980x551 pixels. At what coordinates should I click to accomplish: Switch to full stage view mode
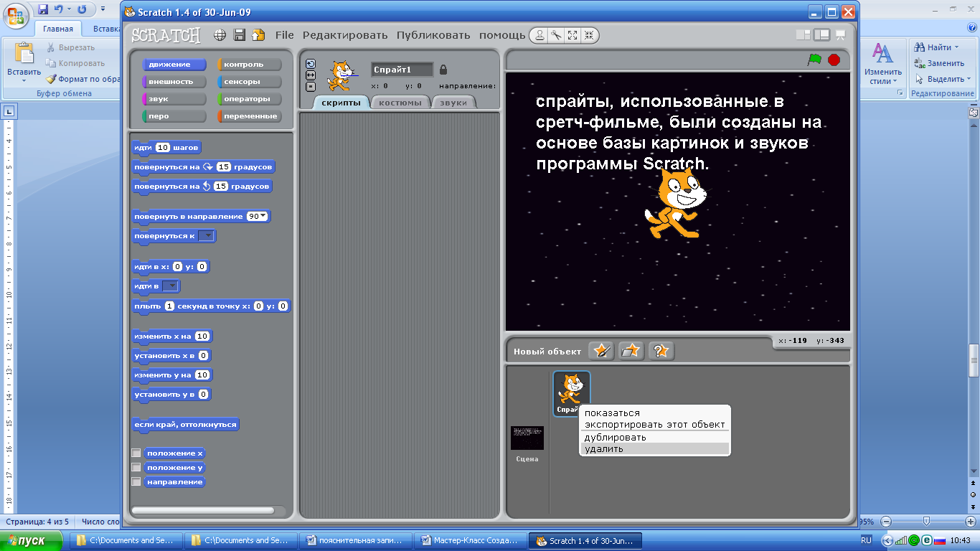[x=822, y=34]
